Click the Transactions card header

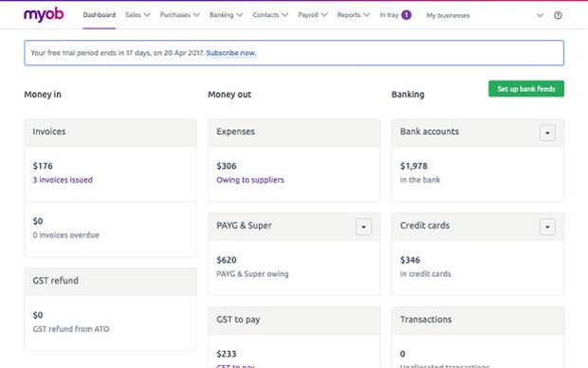pos(478,321)
